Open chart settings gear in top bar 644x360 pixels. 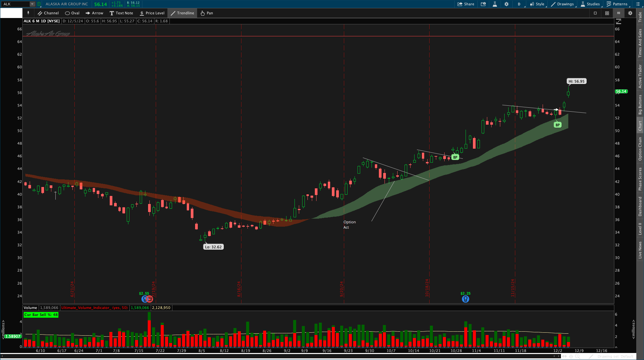507,4
